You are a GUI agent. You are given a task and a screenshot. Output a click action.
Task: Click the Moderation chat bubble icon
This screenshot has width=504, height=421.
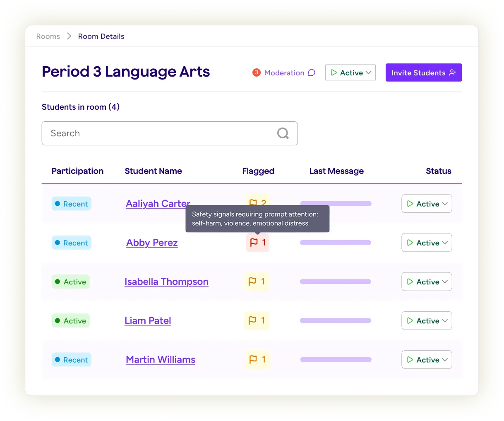pos(312,73)
